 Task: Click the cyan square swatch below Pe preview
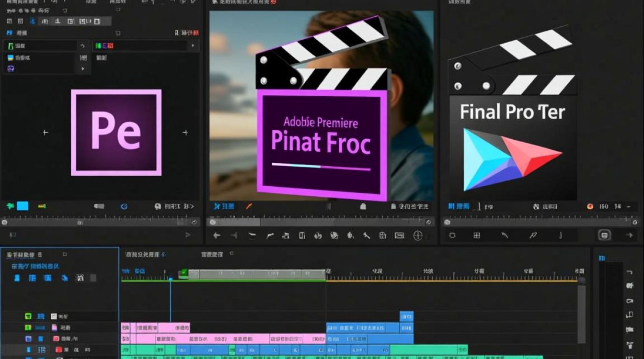click(23, 206)
